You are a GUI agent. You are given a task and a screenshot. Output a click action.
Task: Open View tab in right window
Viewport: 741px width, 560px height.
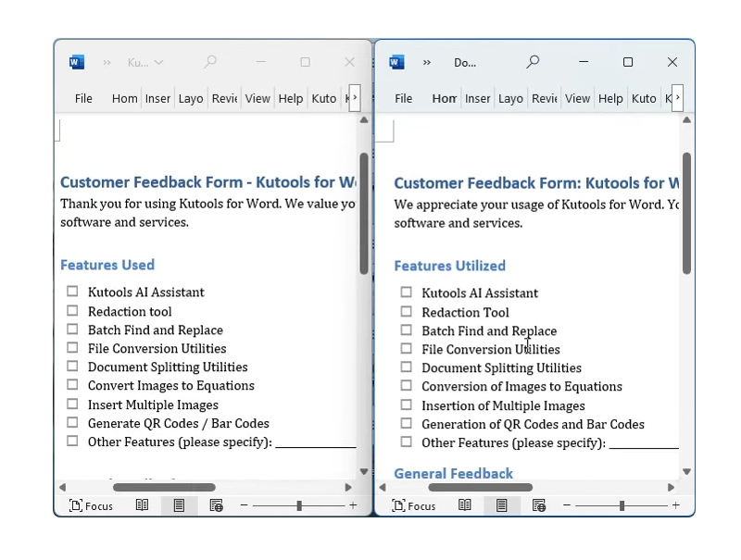[x=577, y=98]
